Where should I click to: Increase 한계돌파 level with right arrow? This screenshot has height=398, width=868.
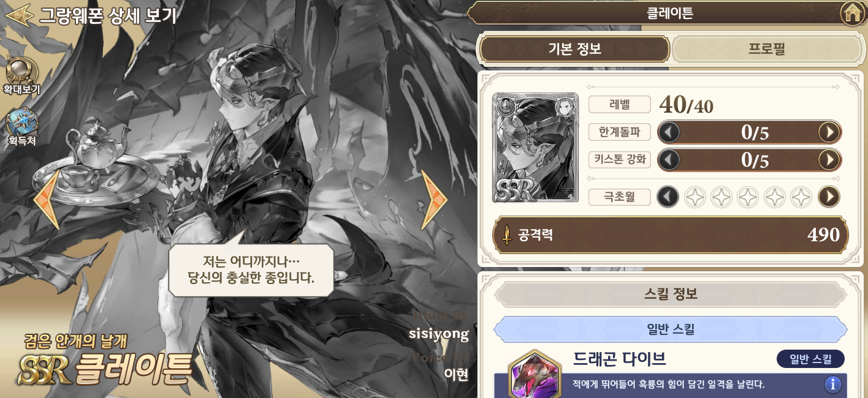coord(829,132)
